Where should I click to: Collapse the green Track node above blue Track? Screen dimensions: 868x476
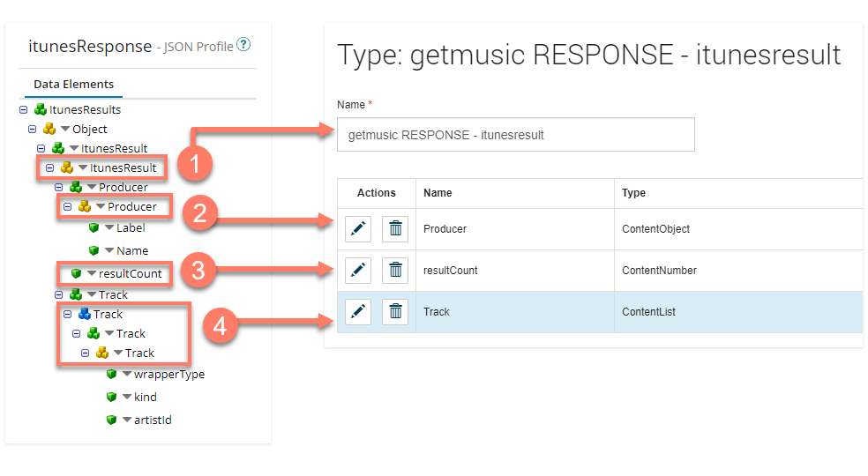point(59,294)
